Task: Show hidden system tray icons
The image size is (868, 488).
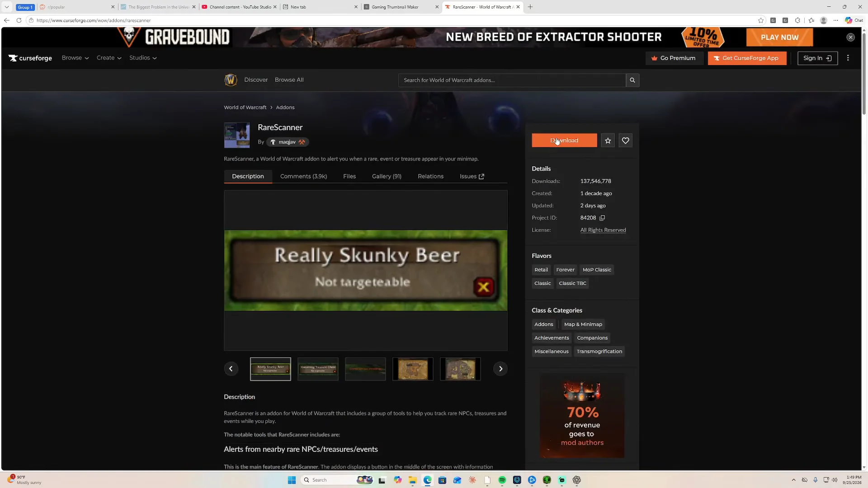Action: coord(793,480)
